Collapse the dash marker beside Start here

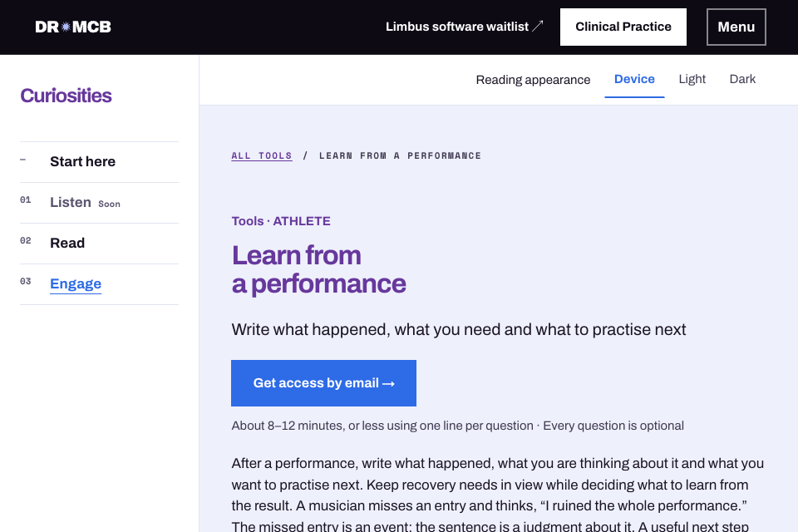[x=23, y=160]
